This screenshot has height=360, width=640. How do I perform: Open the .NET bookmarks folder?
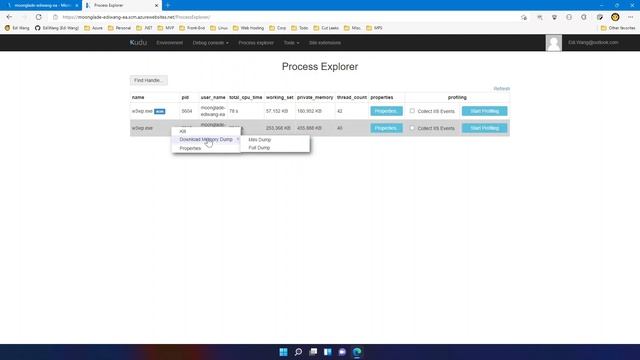[x=144, y=28]
